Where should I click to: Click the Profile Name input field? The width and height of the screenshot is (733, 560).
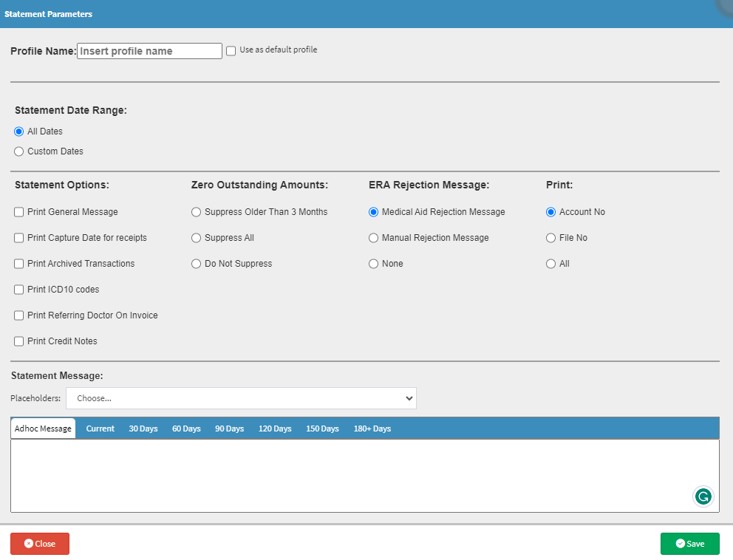(x=149, y=51)
